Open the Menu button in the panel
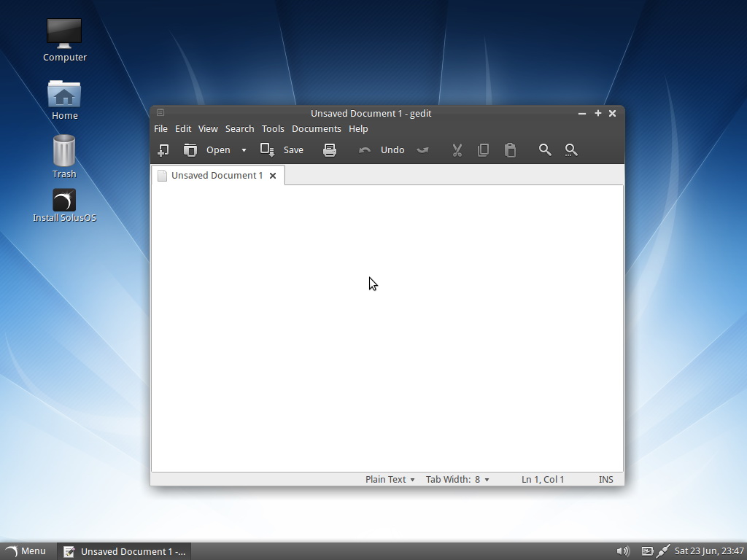The image size is (747, 560). click(x=26, y=551)
